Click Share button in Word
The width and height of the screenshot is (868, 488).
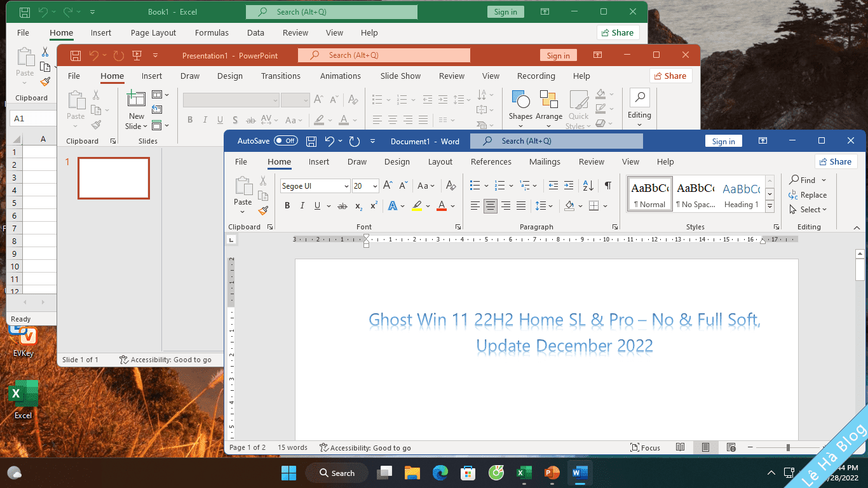pyautogui.click(x=836, y=161)
